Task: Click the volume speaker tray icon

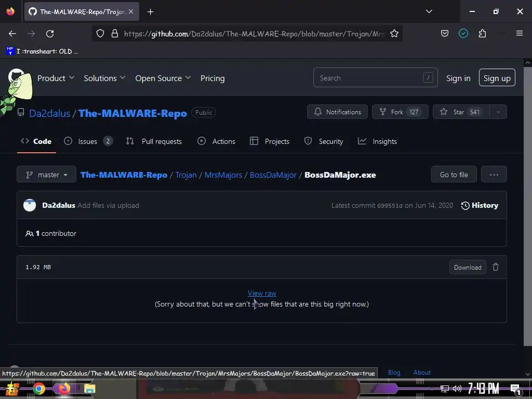Action: pos(457,389)
